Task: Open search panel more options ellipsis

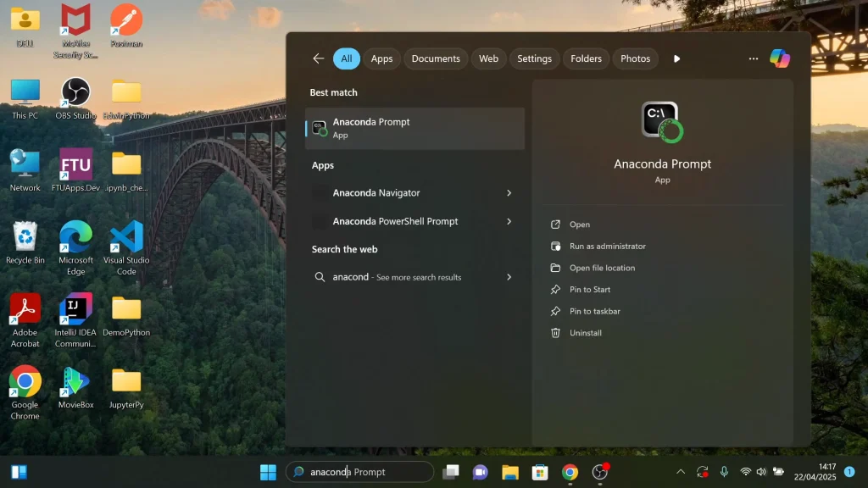Action: pos(754,58)
